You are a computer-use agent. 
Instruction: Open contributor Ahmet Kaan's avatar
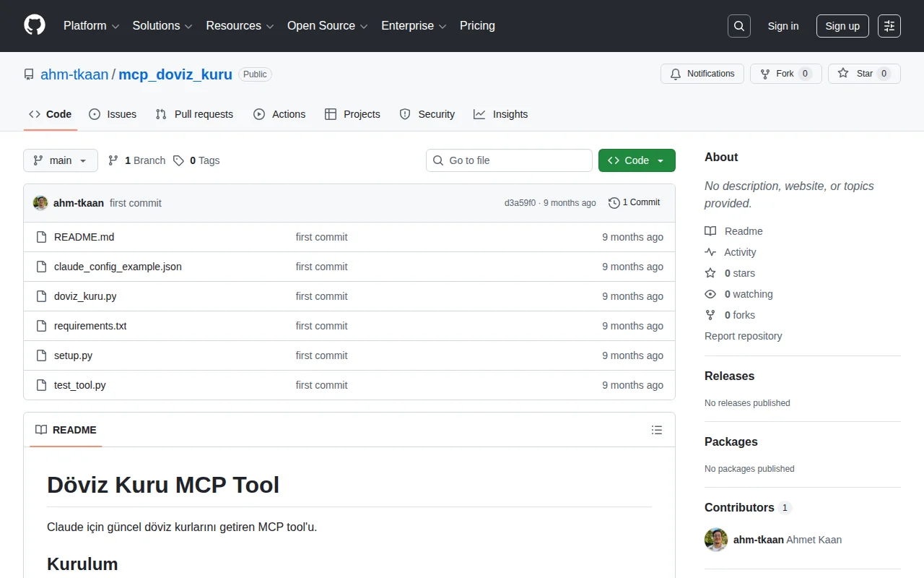[x=715, y=540]
